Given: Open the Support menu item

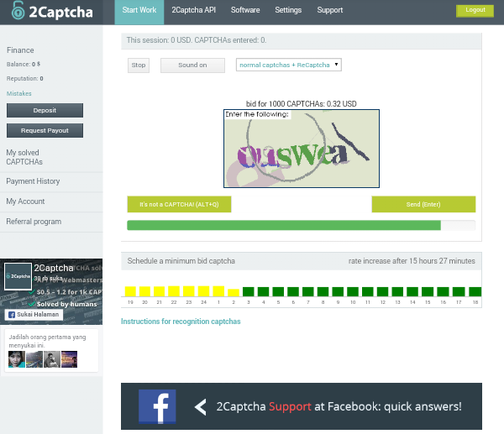Looking at the screenshot, I should click(330, 10).
